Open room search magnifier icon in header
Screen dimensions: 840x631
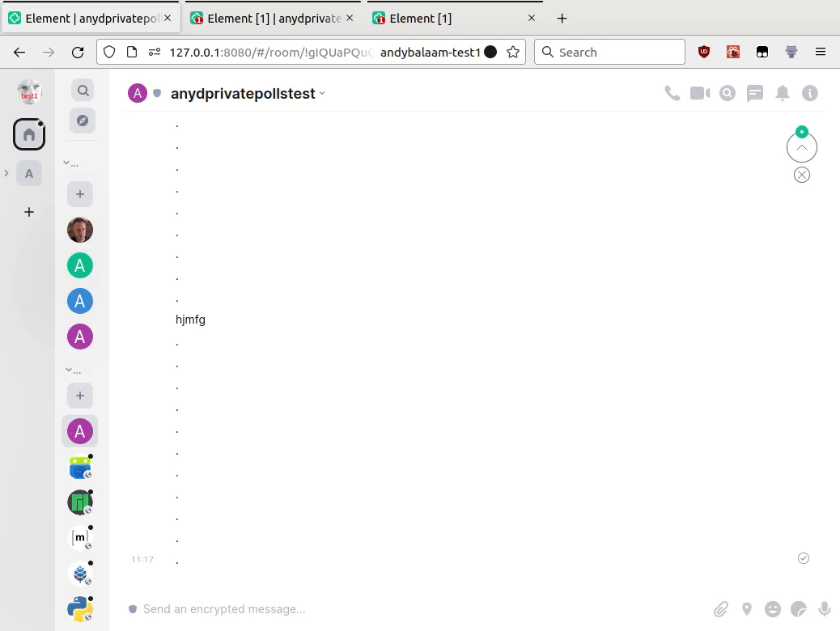click(727, 93)
